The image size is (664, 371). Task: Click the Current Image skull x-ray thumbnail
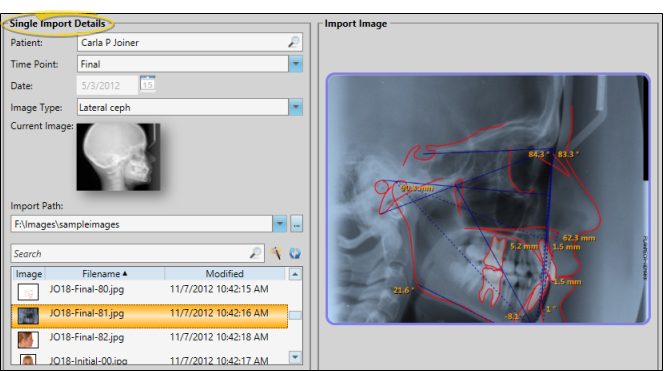pyautogui.click(x=118, y=157)
